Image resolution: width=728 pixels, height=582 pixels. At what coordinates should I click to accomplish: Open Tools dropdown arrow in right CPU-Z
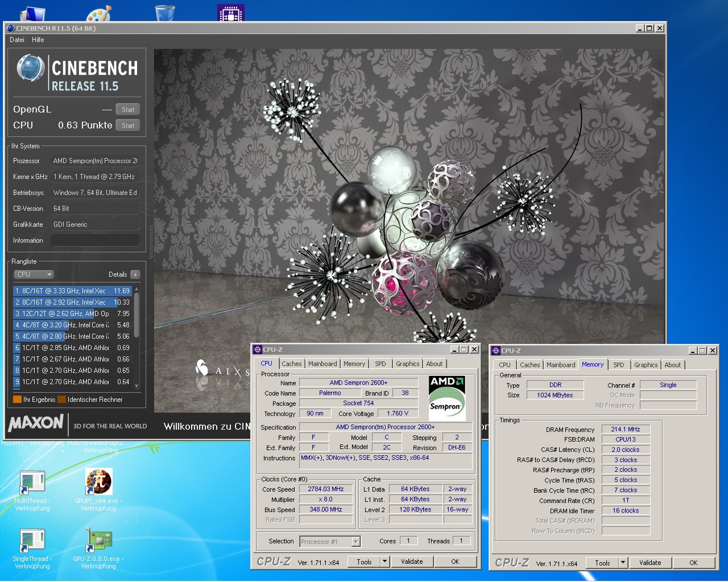(623, 563)
